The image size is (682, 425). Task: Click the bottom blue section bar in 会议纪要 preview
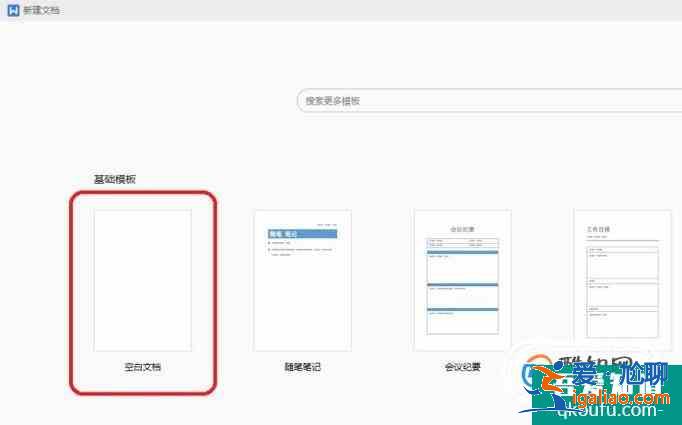point(462,309)
